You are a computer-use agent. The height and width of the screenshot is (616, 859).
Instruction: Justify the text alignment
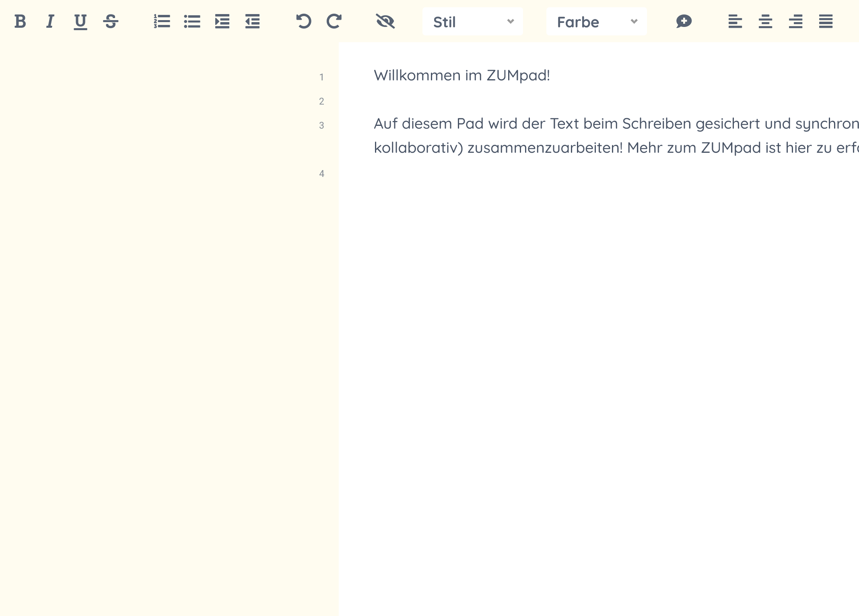pyautogui.click(x=826, y=21)
